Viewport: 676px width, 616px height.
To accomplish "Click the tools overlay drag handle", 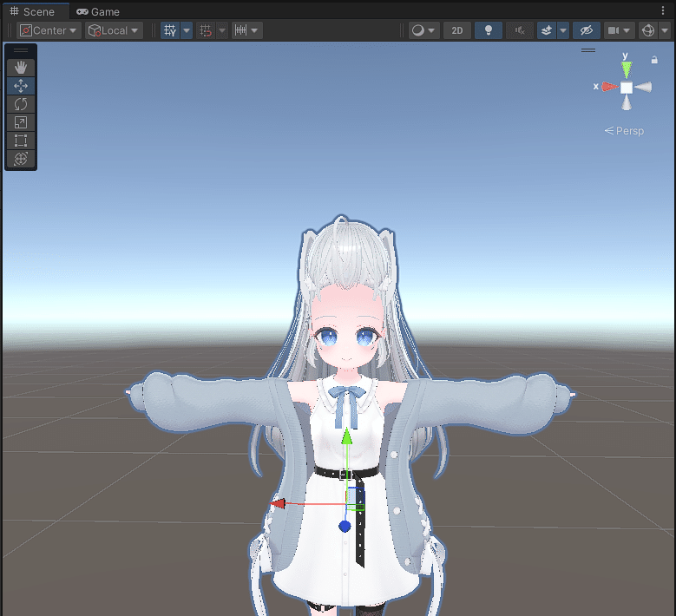I will 21,50.
